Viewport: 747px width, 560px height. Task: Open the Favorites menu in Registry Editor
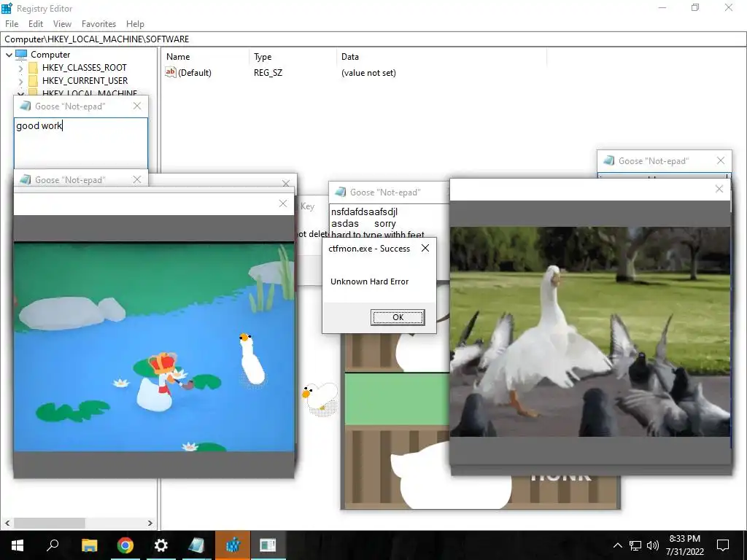[98, 24]
